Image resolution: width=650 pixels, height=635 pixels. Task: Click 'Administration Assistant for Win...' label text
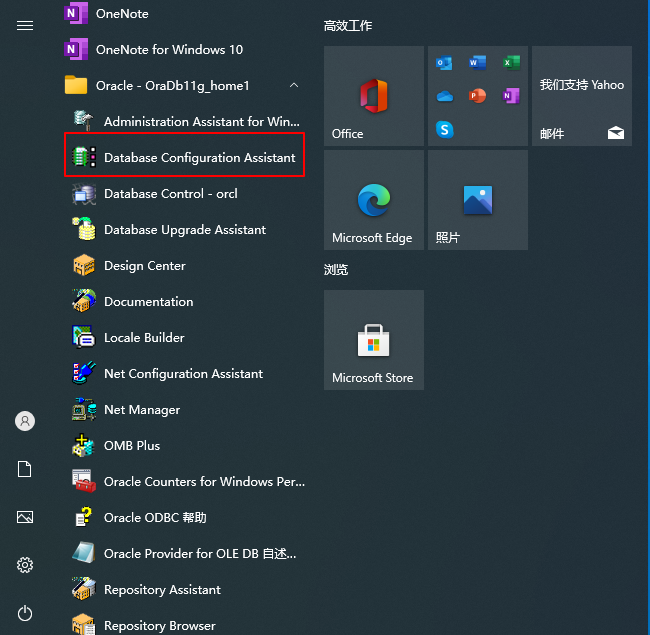pos(201,121)
